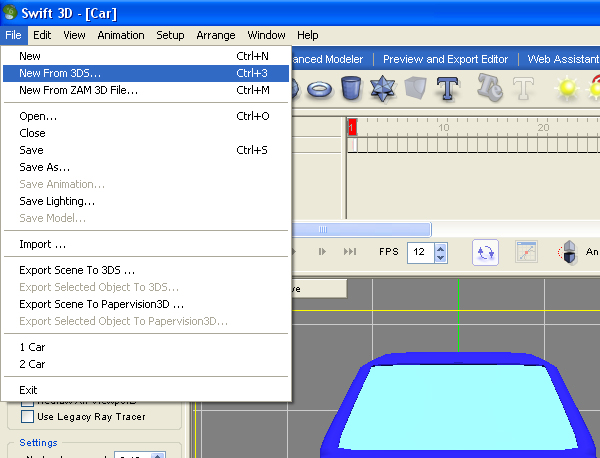This screenshot has width=600, height=458.
Task: Click grayed Export Selected Object To Papervision3D...
Action: [x=146, y=321]
